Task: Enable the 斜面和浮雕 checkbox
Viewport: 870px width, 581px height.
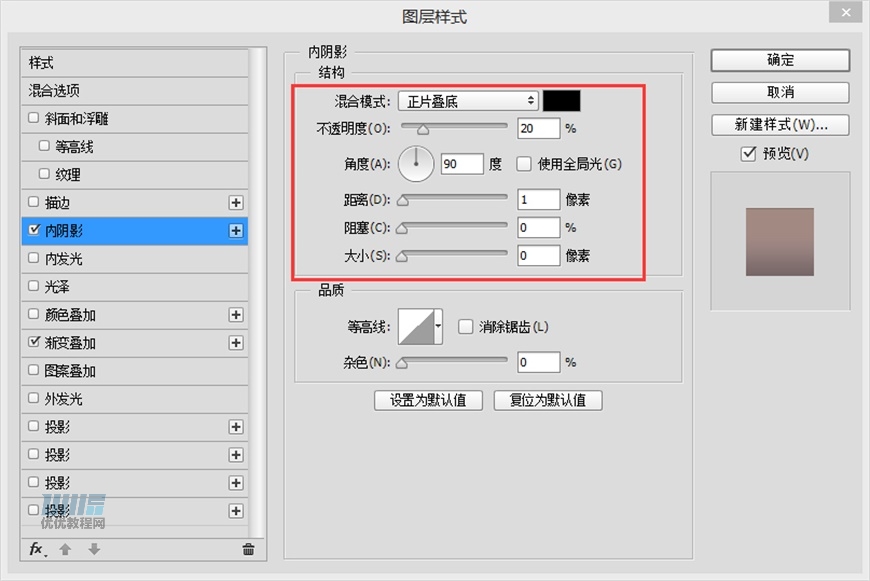Action: click(x=33, y=118)
